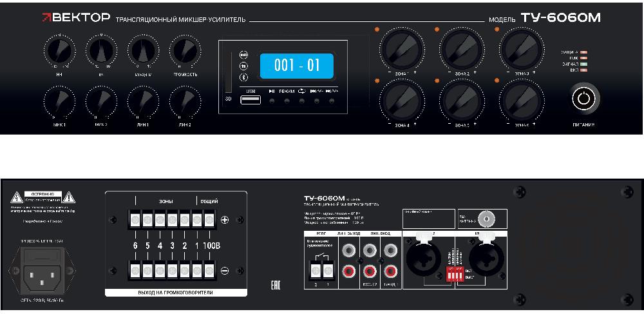The width and height of the screenshot is (644, 314).
Task: Click the green СИГНАЛ indicator LED
Action: click(583, 64)
